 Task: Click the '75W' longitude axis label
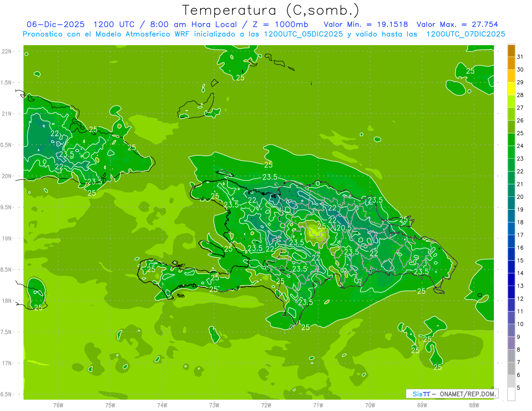tap(110, 405)
